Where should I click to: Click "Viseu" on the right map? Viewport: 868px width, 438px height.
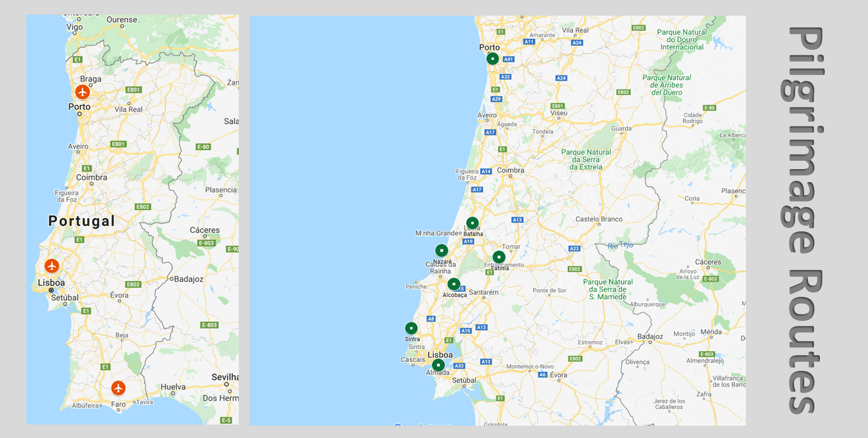(559, 113)
